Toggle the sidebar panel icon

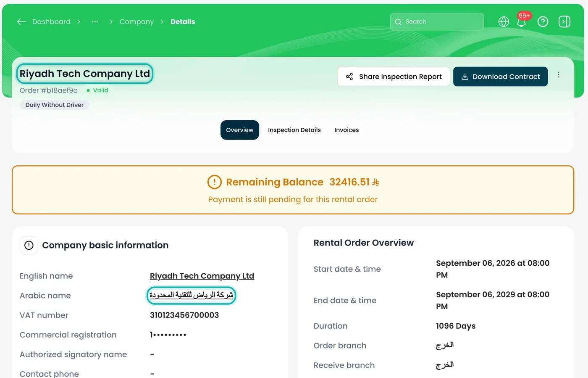click(564, 21)
